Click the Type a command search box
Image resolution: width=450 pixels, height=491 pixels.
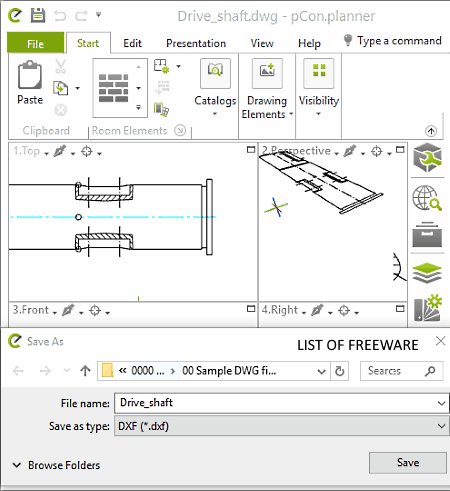click(392, 41)
